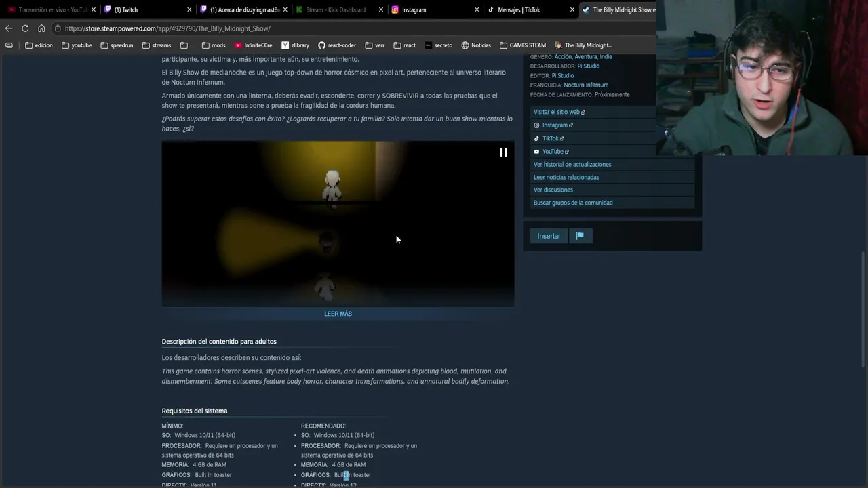This screenshot has height=488, width=868.
Task: Close the (1) Twitch tab
Action: click(189, 9)
